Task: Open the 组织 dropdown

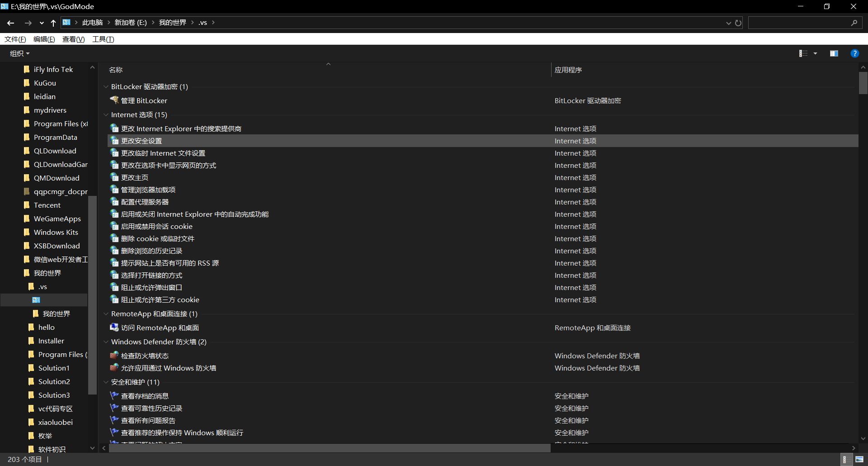Action: coord(20,53)
